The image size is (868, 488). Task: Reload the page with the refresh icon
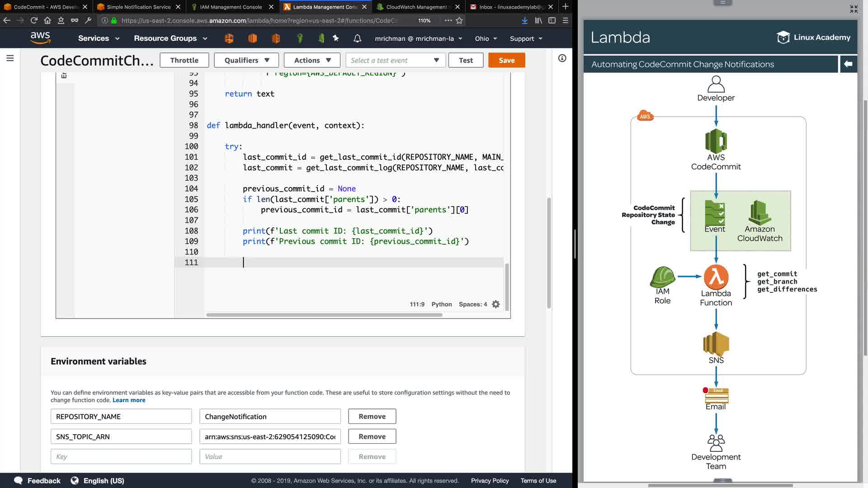(34, 20)
